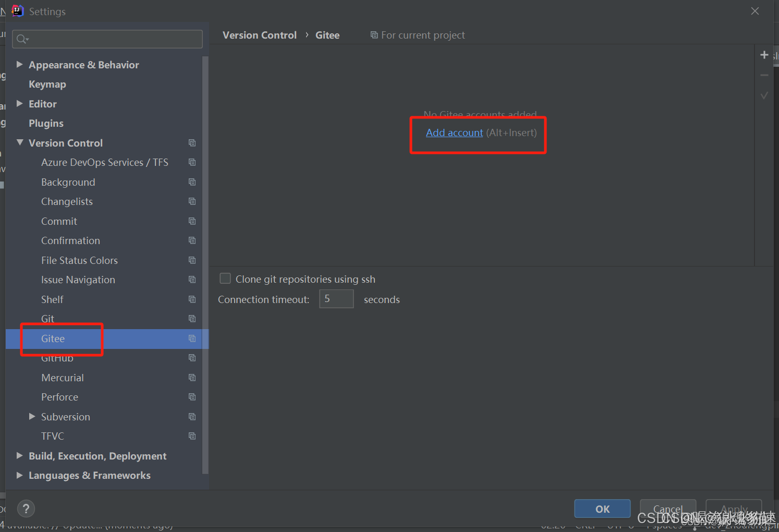Click the project-level icon beside Version Control
This screenshot has width=779, height=532.
tap(192, 143)
